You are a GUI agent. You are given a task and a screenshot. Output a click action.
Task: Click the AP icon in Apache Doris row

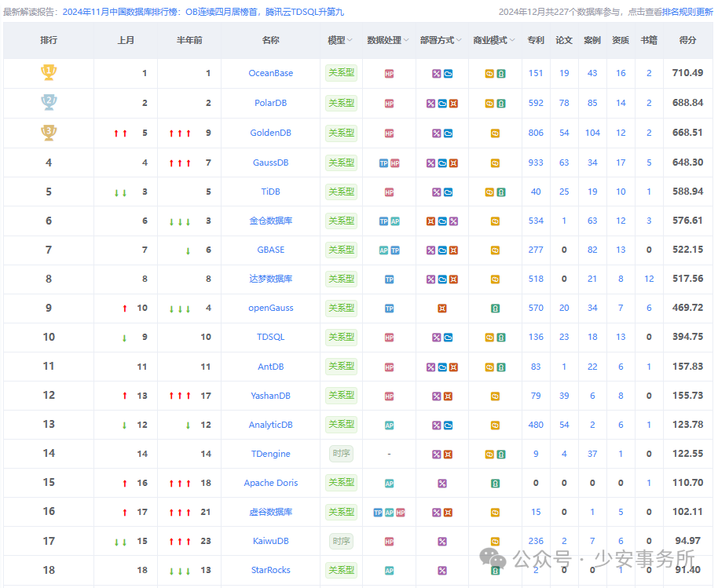coord(389,484)
